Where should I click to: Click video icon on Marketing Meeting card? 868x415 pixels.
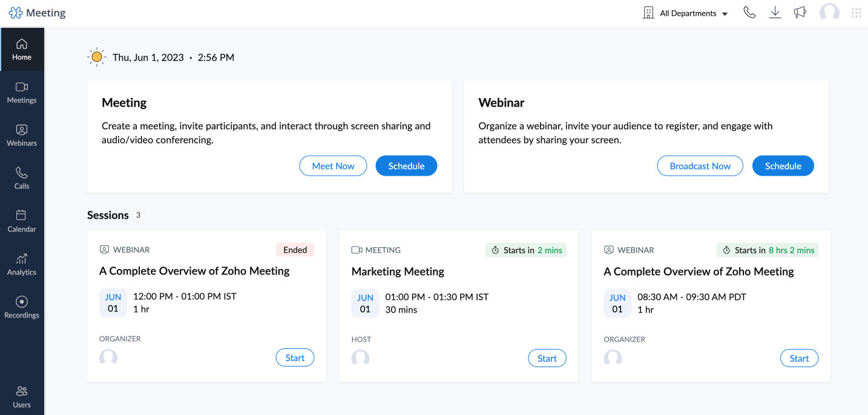pos(357,250)
